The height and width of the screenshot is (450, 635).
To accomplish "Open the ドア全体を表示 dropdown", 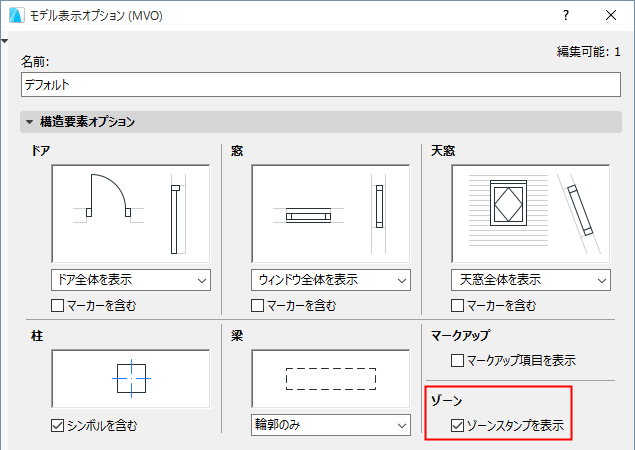I will coord(131,280).
